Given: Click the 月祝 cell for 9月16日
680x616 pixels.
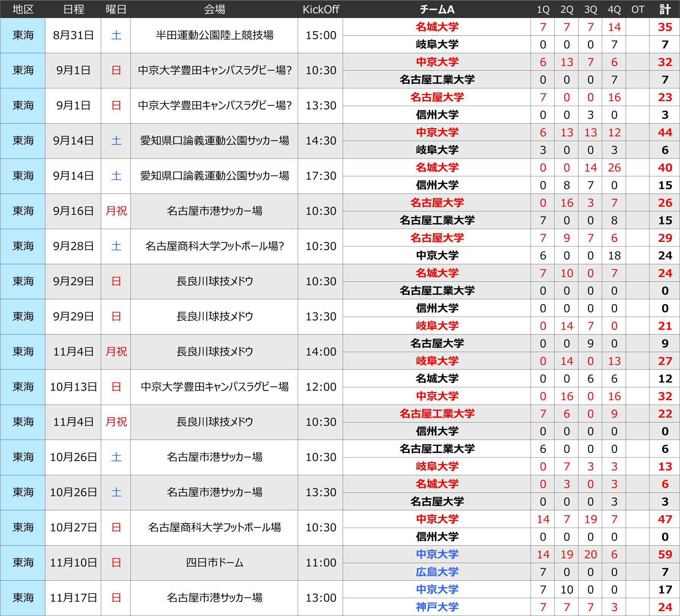Looking at the screenshot, I should (116, 211).
